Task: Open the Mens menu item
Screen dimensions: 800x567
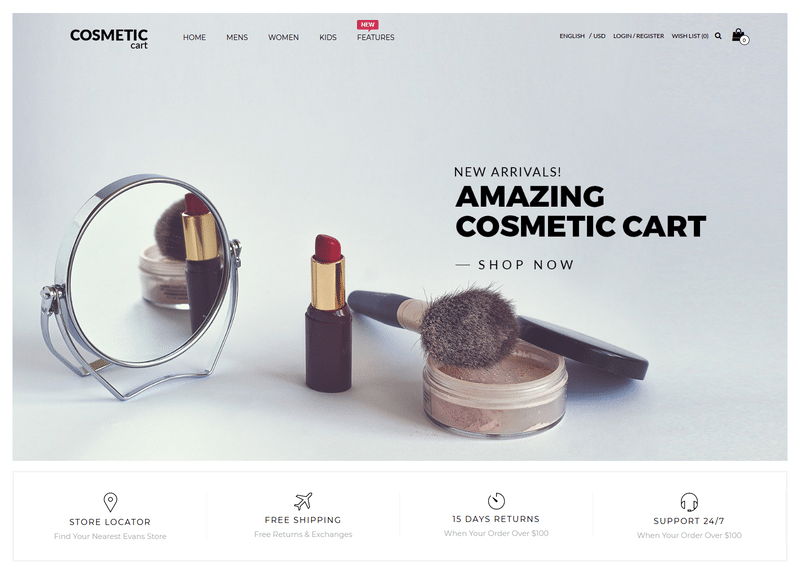Action: pyautogui.click(x=237, y=37)
